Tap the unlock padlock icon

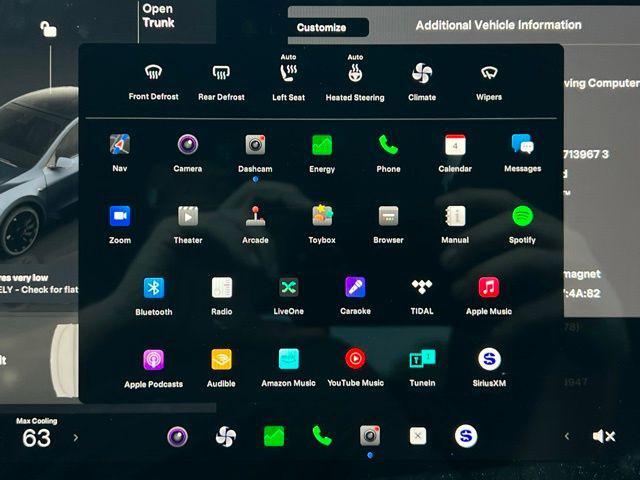click(x=48, y=29)
